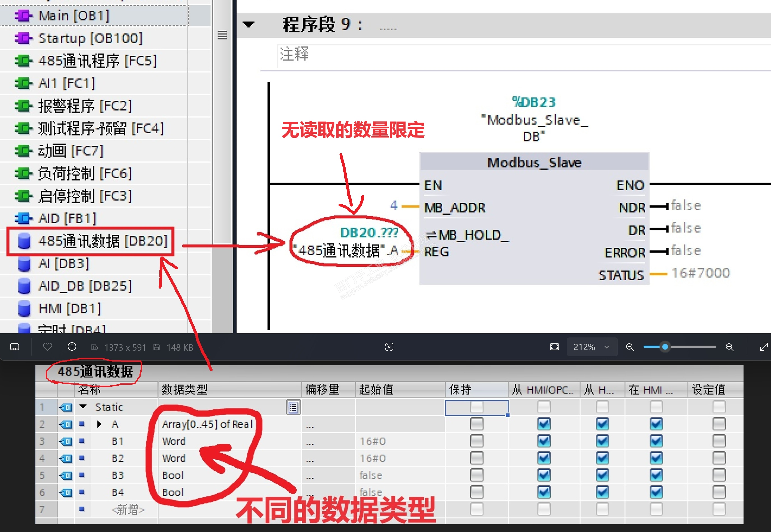Click the favorite heart icon

[x=48, y=347]
